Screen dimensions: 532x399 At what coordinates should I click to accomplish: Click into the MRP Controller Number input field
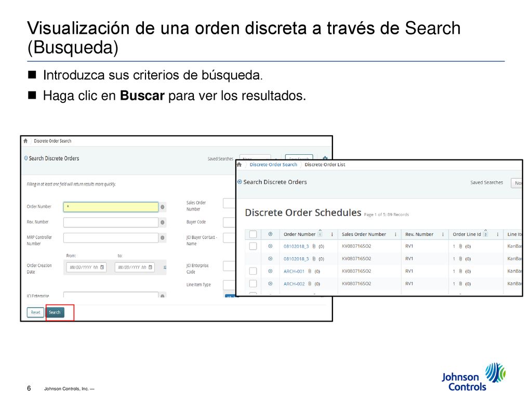pyautogui.click(x=111, y=238)
